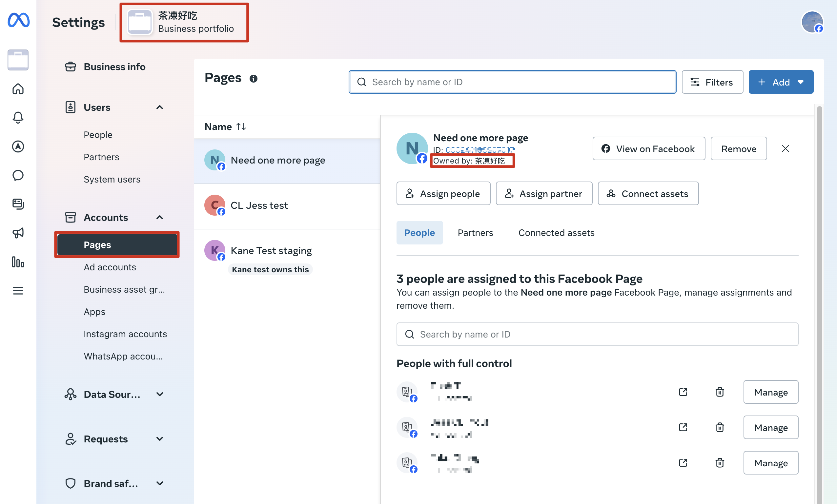Click Assign partner button
This screenshot has width=837, height=504.
coord(544,193)
